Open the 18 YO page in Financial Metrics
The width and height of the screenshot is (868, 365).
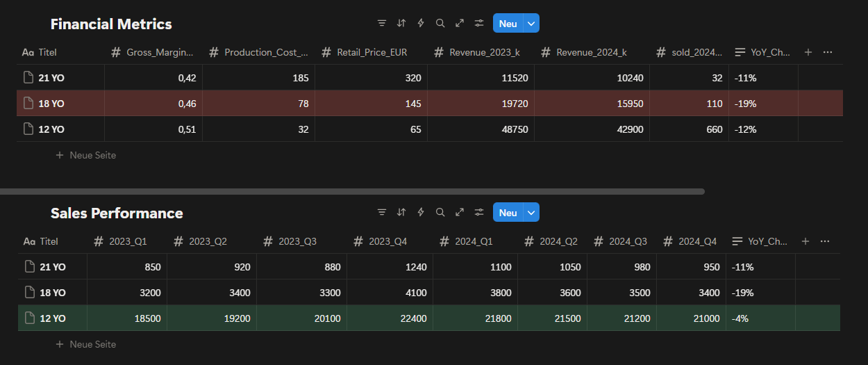(x=52, y=104)
